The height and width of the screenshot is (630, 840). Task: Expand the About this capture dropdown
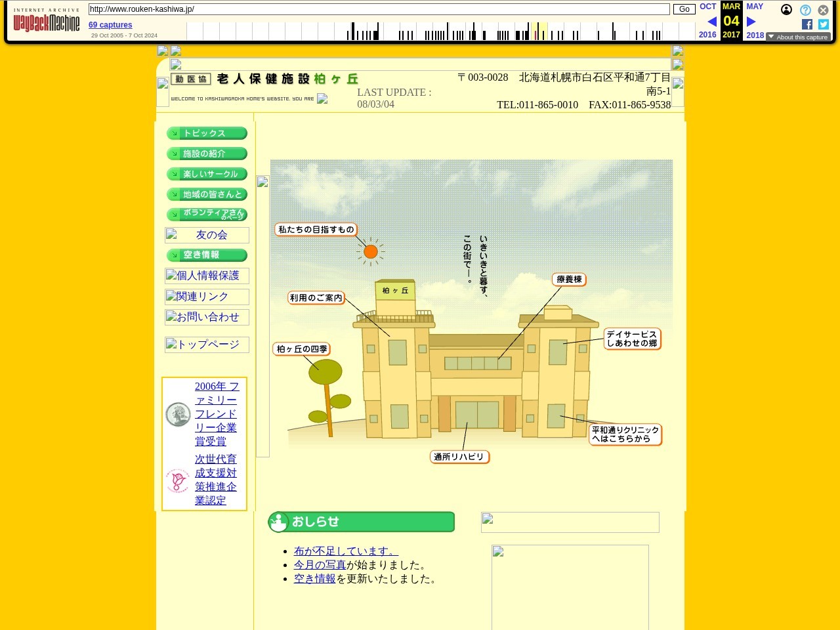[798, 37]
